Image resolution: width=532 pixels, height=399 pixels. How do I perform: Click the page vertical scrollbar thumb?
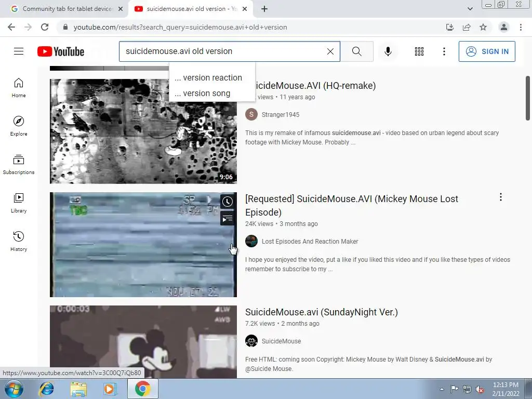(528, 98)
